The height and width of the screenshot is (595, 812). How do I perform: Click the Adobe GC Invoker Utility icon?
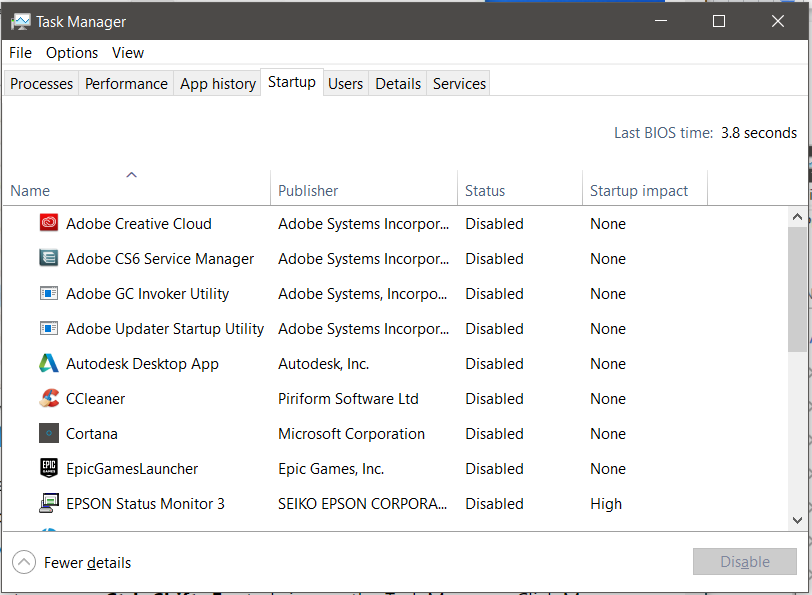point(49,293)
